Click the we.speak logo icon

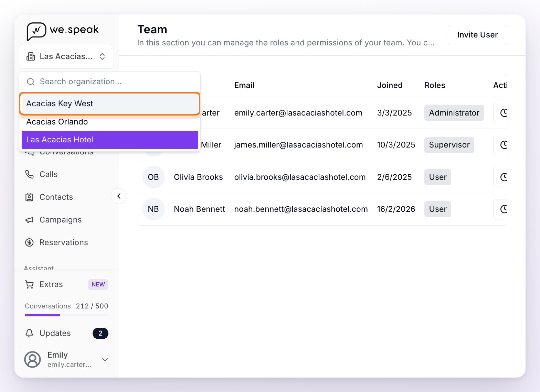(x=36, y=31)
